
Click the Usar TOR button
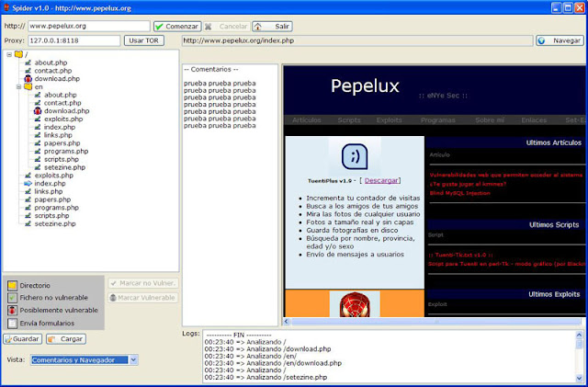coord(146,40)
